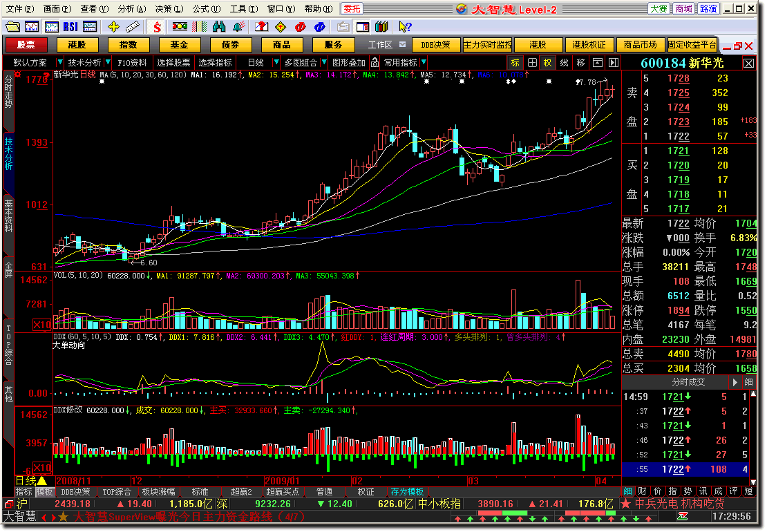Click the 14:59 trade row scrollbar down arrow
The width and height of the screenshot is (767, 532).
click(754, 482)
